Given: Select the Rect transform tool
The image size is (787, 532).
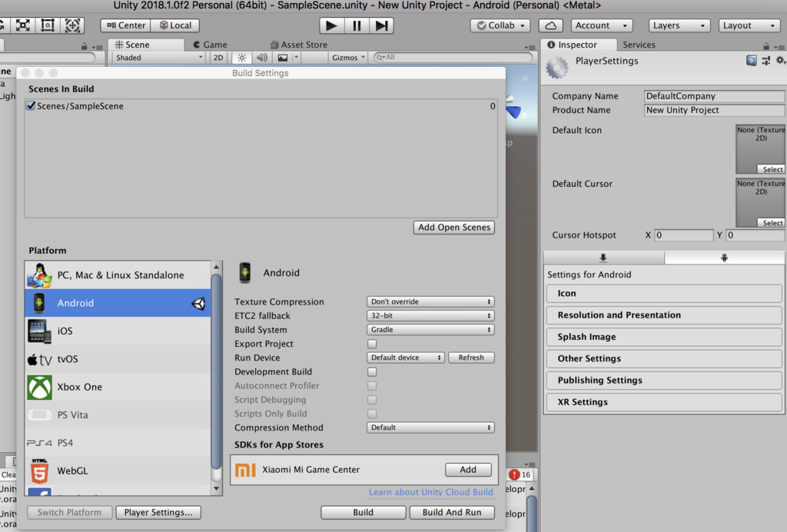Looking at the screenshot, I should tap(48, 25).
